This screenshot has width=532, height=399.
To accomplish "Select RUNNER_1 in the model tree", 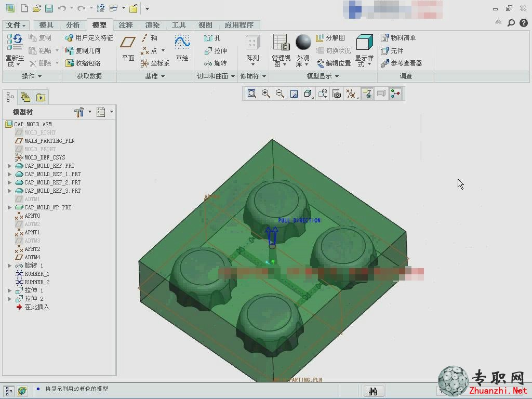I will (33, 274).
